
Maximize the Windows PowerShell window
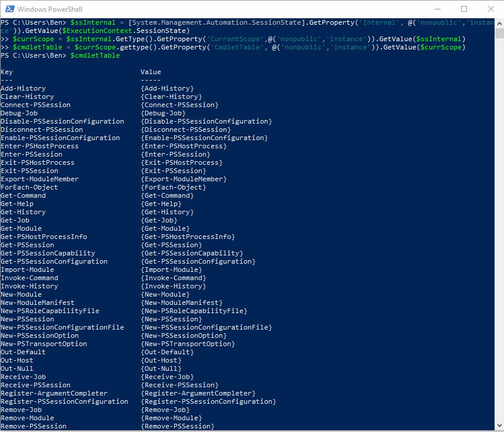coord(464,9)
